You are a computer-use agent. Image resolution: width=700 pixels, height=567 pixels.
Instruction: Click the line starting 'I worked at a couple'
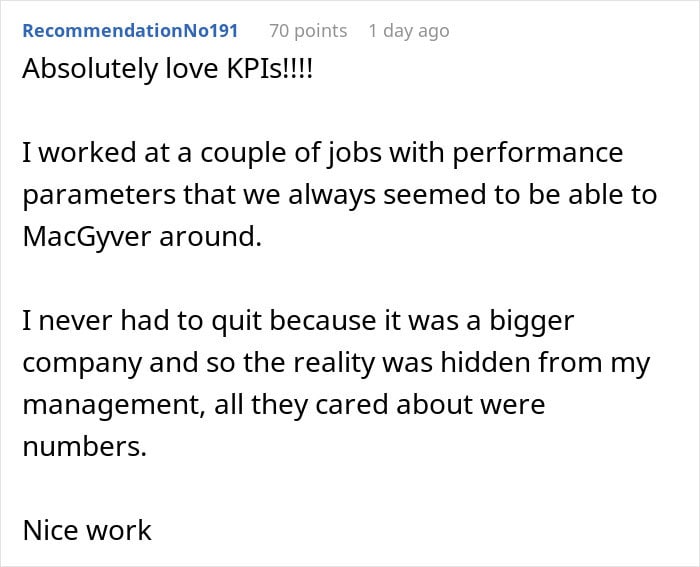point(322,153)
